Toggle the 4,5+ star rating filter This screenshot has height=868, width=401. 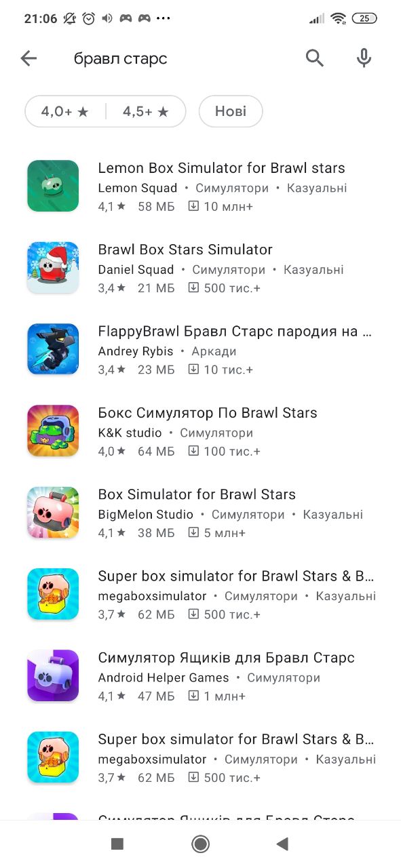pyautogui.click(x=146, y=111)
